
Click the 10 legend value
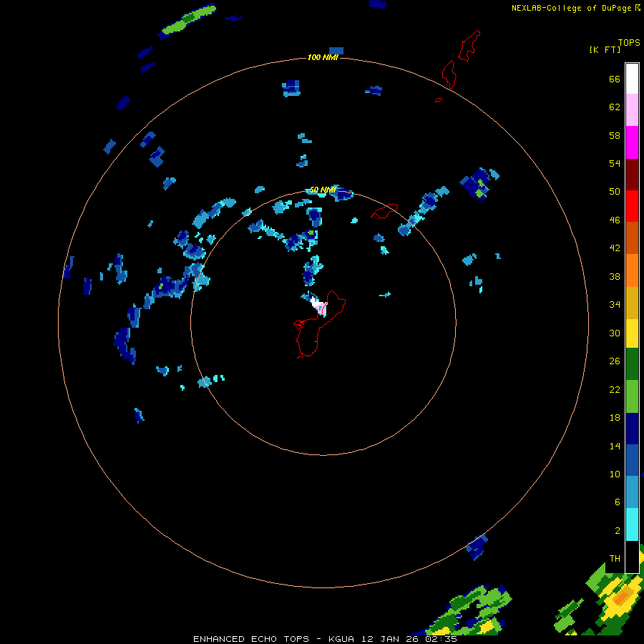pos(615,474)
